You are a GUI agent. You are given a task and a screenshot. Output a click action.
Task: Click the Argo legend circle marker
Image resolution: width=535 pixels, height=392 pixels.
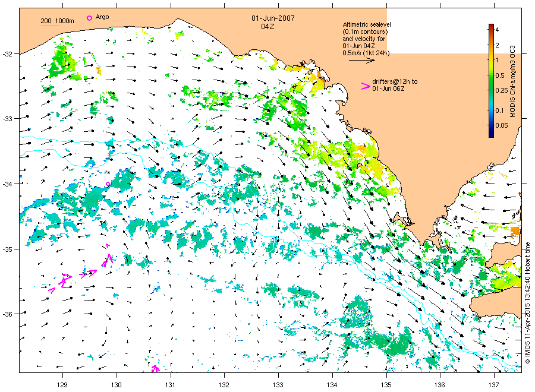(x=89, y=18)
